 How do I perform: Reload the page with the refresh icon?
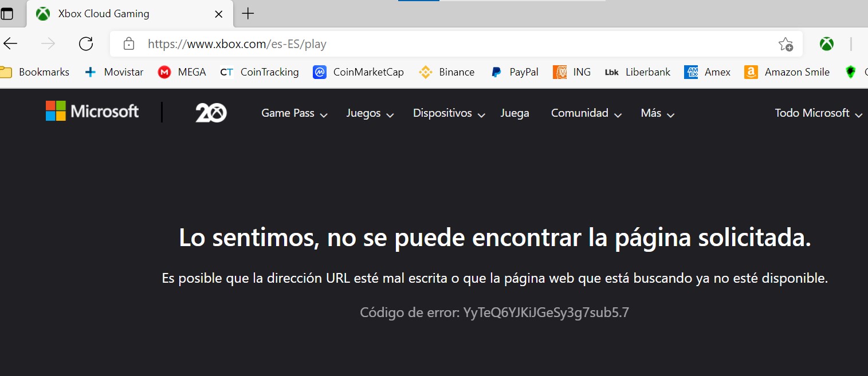click(86, 44)
